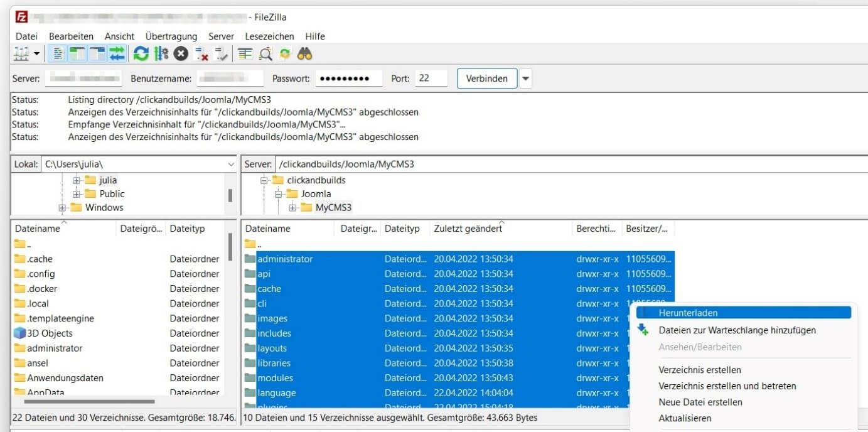This screenshot has height=432, width=868.
Task: Click the reconnect to last server icon
Action: coord(221,54)
